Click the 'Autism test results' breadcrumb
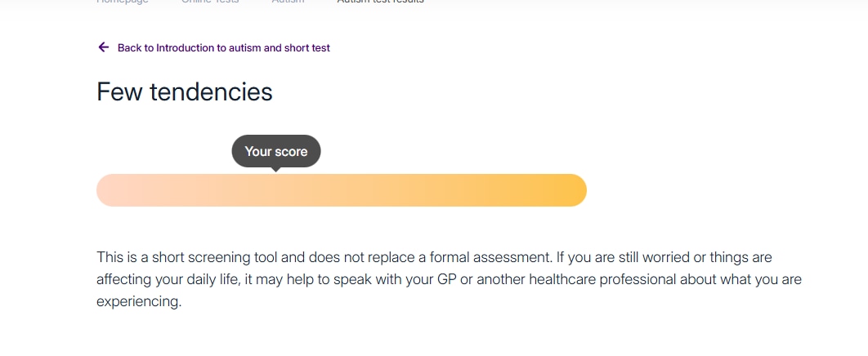This screenshot has width=868, height=356. (380, 2)
